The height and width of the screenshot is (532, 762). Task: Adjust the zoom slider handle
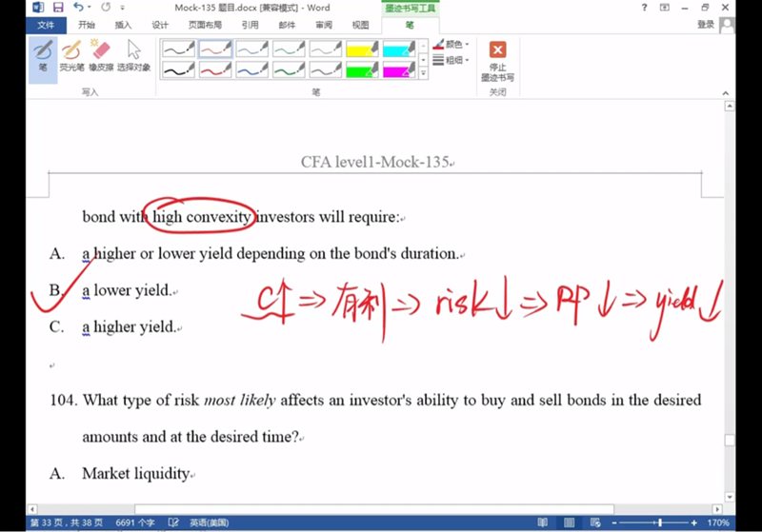tap(659, 522)
